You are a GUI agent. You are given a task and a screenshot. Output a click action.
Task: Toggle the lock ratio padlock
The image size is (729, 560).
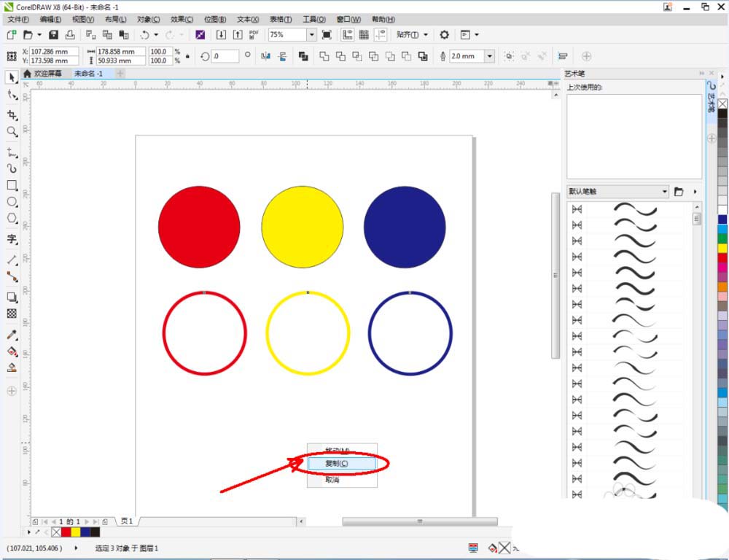click(x=187, y=56)
